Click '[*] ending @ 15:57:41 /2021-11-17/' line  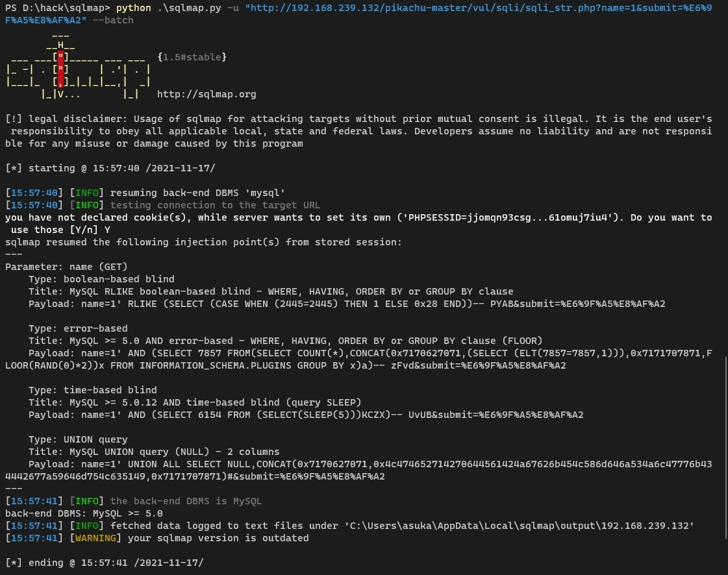(105, 563)
